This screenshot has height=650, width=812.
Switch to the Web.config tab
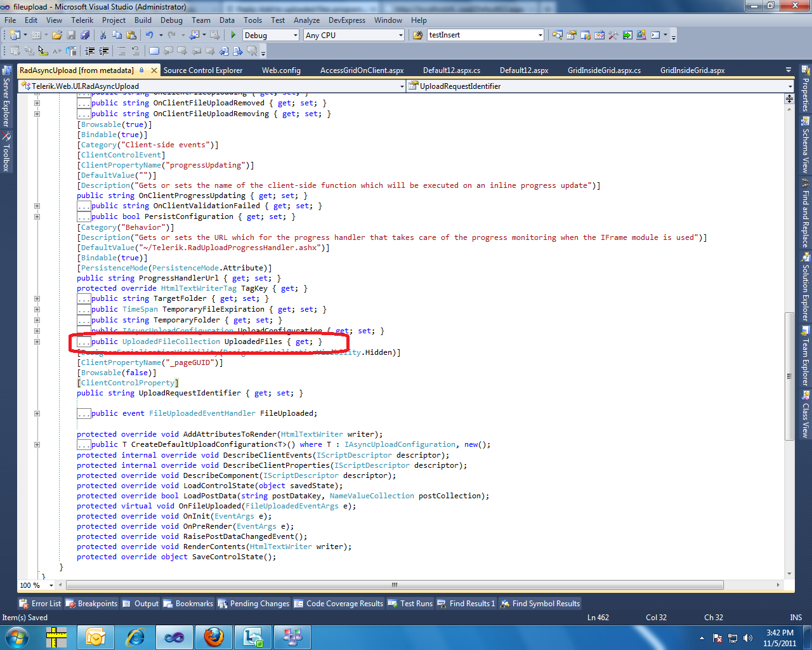[281, 70]
